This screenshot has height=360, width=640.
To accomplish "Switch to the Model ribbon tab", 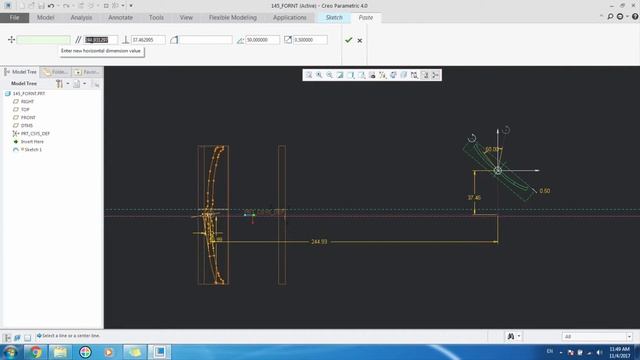I will point(45,18).
